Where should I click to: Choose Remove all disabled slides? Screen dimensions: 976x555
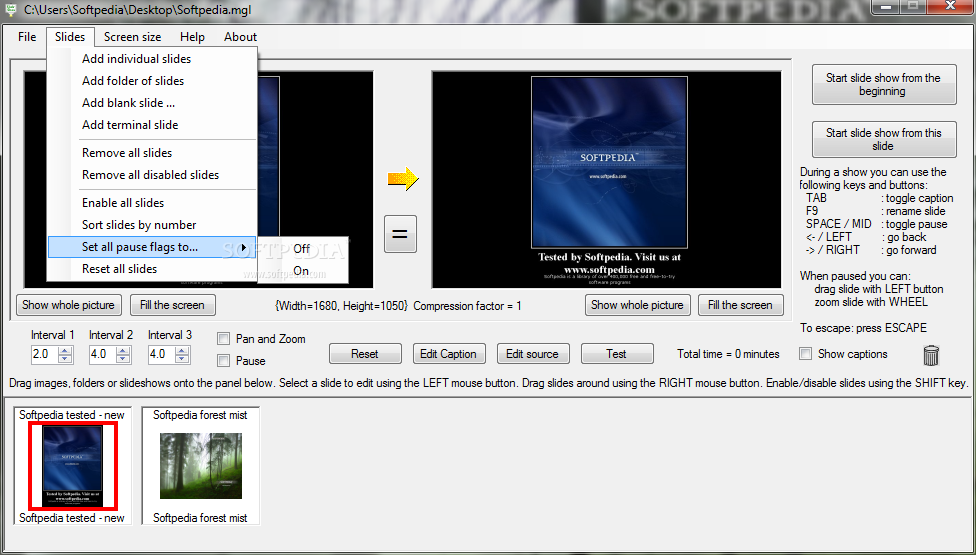[x=152, y=175]
